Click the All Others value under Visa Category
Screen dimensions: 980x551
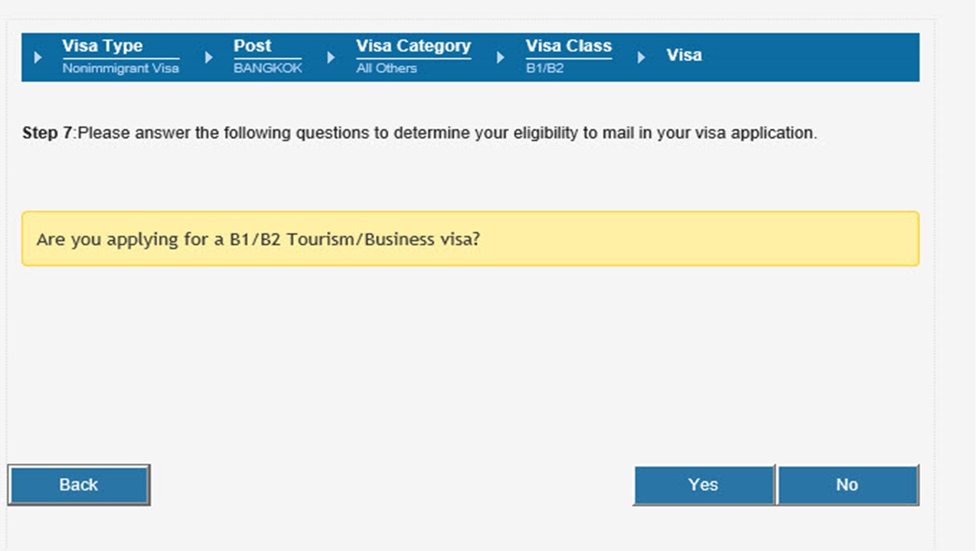[x=387, y=68]
